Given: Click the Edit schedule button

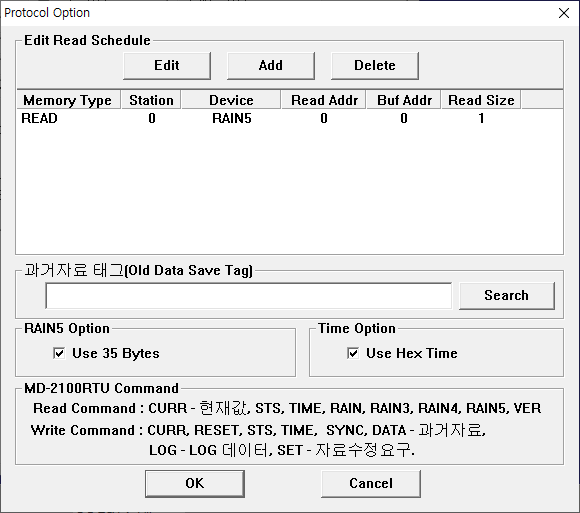Looking at the screenshot, I should 167,65.
